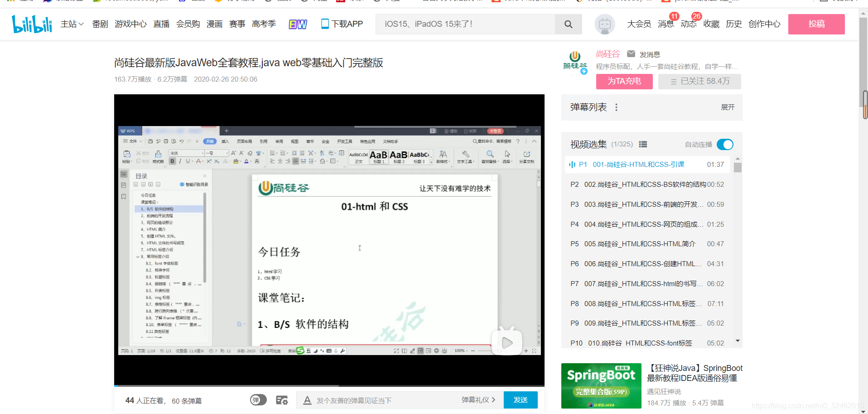Open the 历史 watch history

pos(734,24)
